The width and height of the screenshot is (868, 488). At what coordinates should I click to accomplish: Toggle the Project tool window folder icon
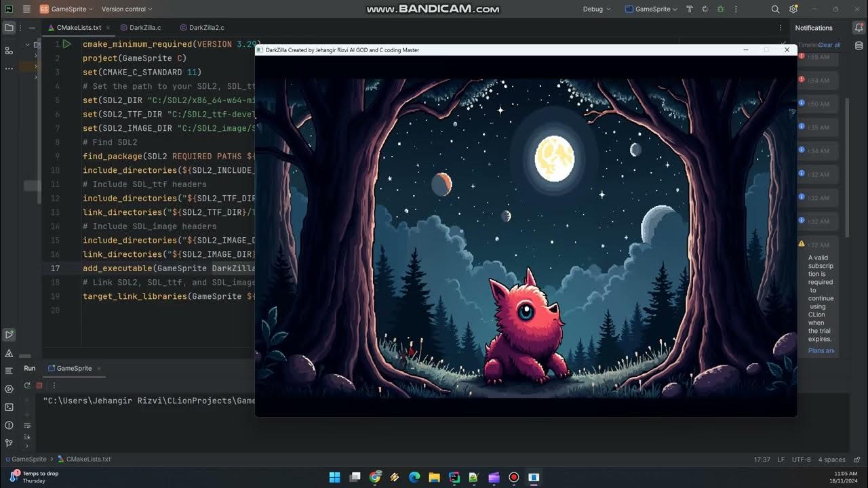(x=9, y=28)
